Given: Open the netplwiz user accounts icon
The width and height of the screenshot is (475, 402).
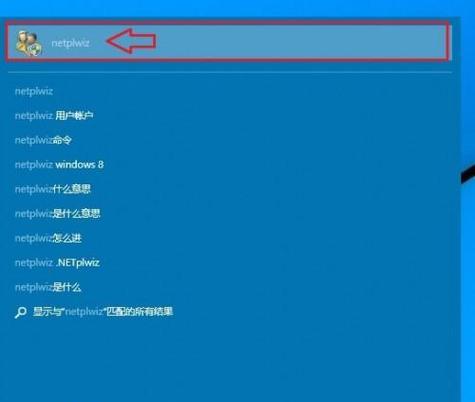Looking at the screenshot, I should [x=29, y=43].
